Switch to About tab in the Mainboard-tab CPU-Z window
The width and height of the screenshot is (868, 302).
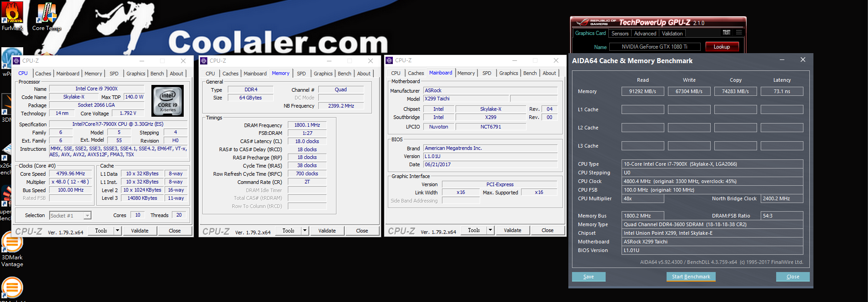click(549, 73)
